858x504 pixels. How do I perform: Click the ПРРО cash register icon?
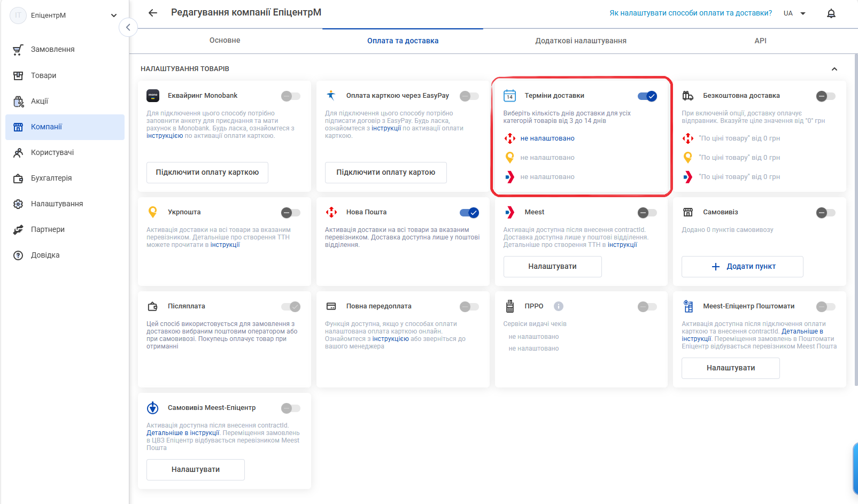click(x=510, y=306)
